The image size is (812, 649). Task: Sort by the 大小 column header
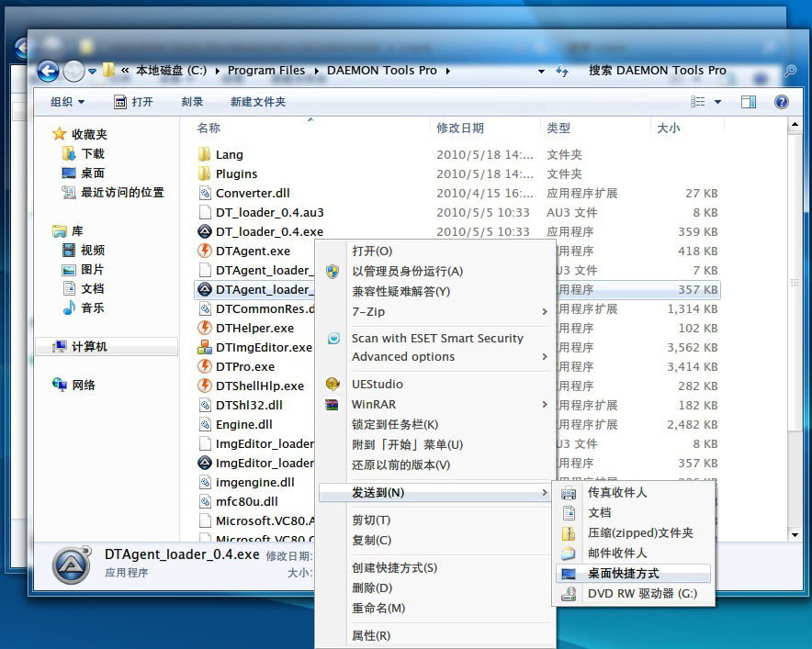click(668, 128)
